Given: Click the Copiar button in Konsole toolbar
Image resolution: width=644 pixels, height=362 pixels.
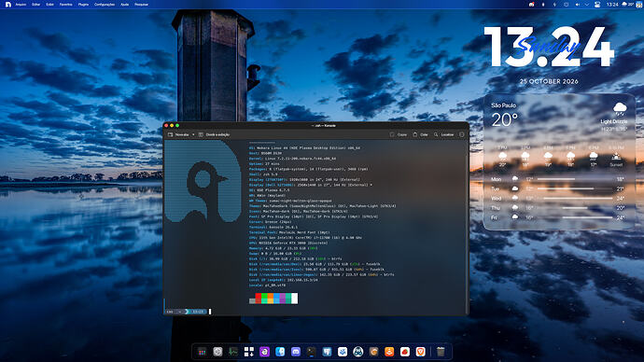Looking at the screenshot, I should point(399,134).
